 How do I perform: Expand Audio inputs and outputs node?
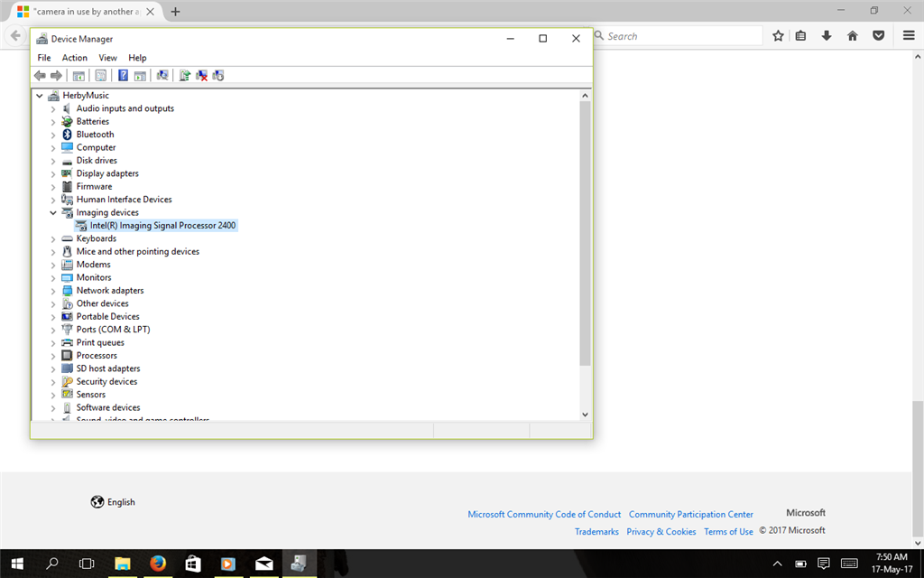[53, 109]
